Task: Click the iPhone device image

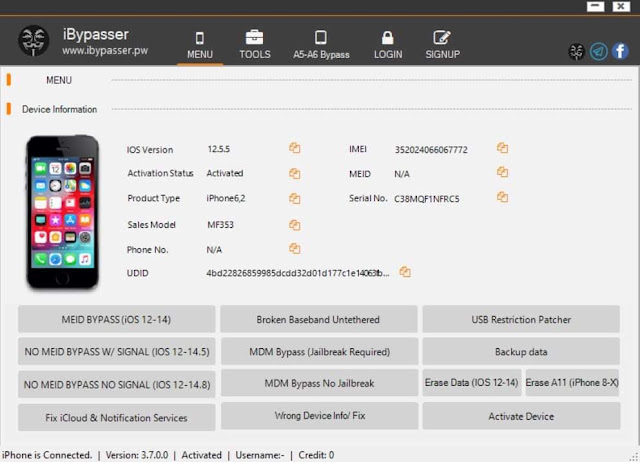Action: pyautogui.click(x=62, y=212)
